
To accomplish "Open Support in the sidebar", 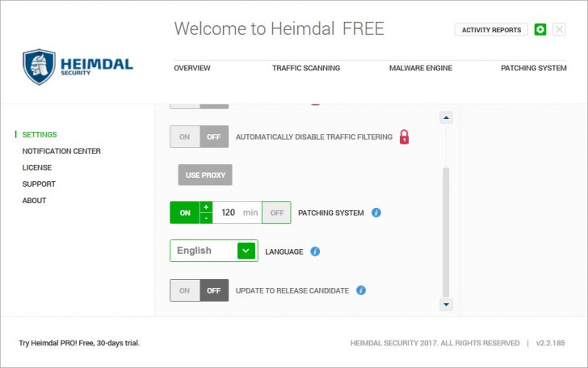I will (39, 184).
